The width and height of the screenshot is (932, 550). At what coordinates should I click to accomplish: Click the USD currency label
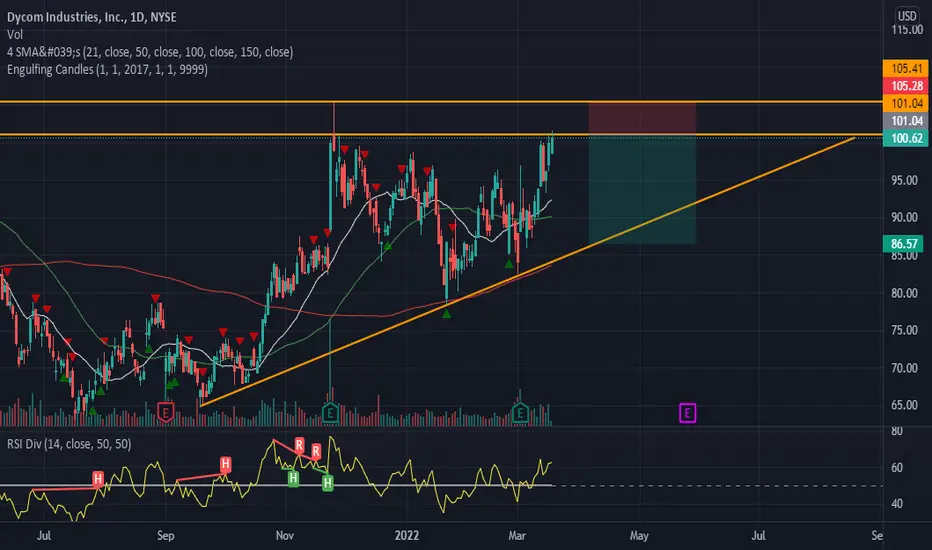[907, 15]
